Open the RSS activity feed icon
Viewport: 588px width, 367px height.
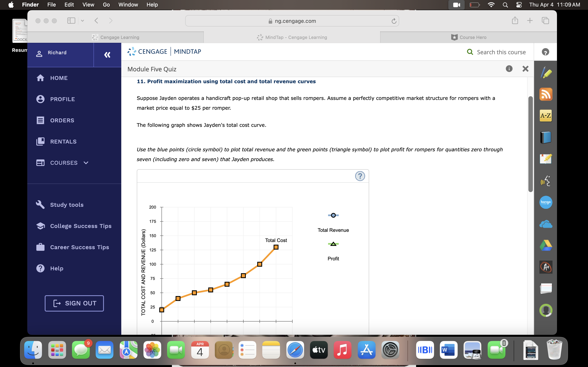click(x=546, y=94)
